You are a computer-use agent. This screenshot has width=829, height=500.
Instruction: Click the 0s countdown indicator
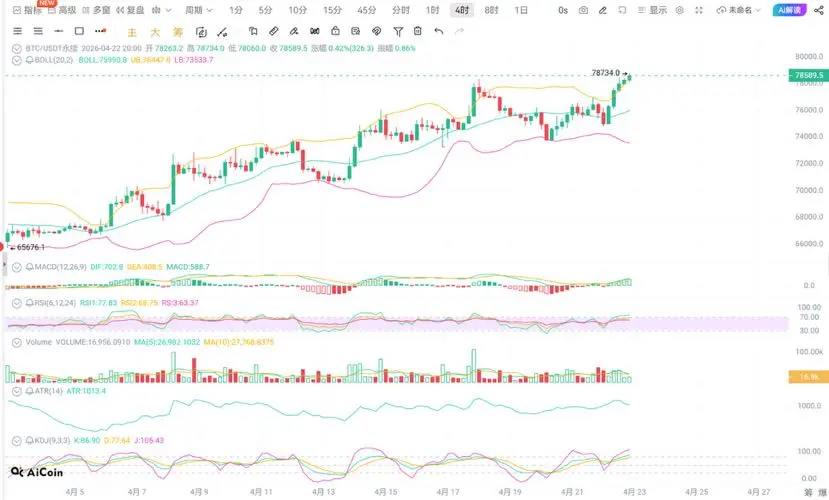563,10
